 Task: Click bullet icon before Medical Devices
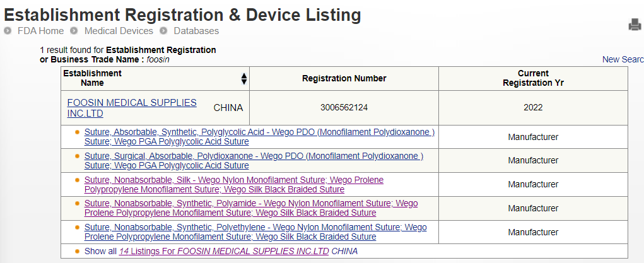(x=74, y=31)
